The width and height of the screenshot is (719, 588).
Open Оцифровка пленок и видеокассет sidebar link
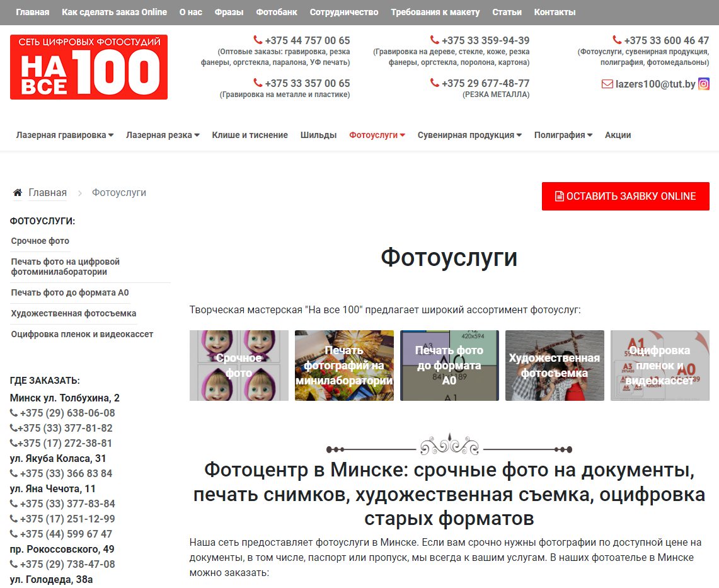[x=82, y=334]
